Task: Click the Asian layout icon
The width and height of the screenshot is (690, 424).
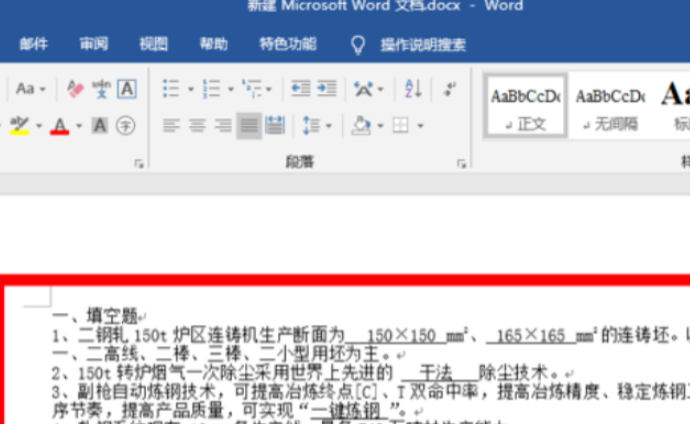Action: point(363,89)
